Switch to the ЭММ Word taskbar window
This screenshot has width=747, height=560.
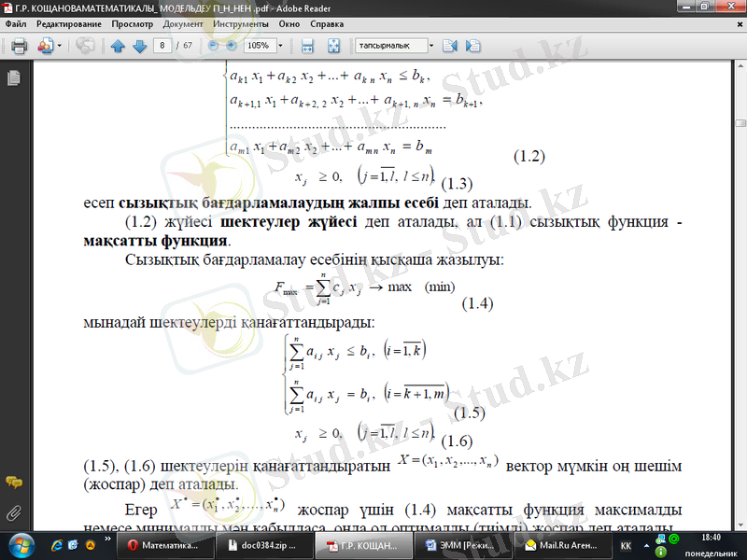pyautogui.click(x=463, y=546)
